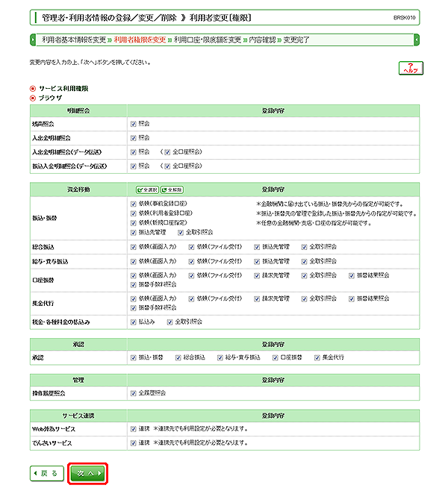
Task: Toggle 依頼(画面入力) in 集金代行 row
Action: coord(133,298)
